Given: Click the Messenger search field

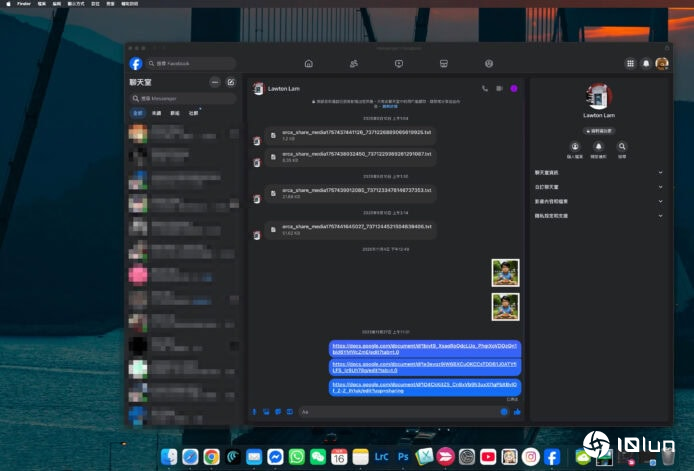Looking at the screenshot, I should click(x=185, y=98).
